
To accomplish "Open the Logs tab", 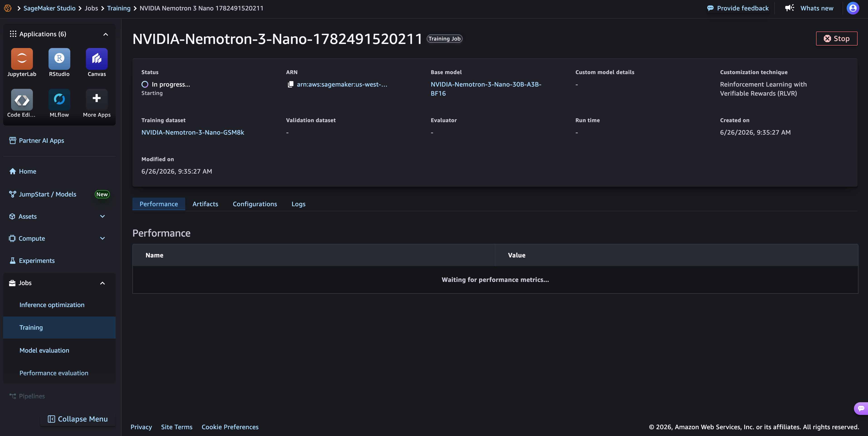I will click(298, 204).
